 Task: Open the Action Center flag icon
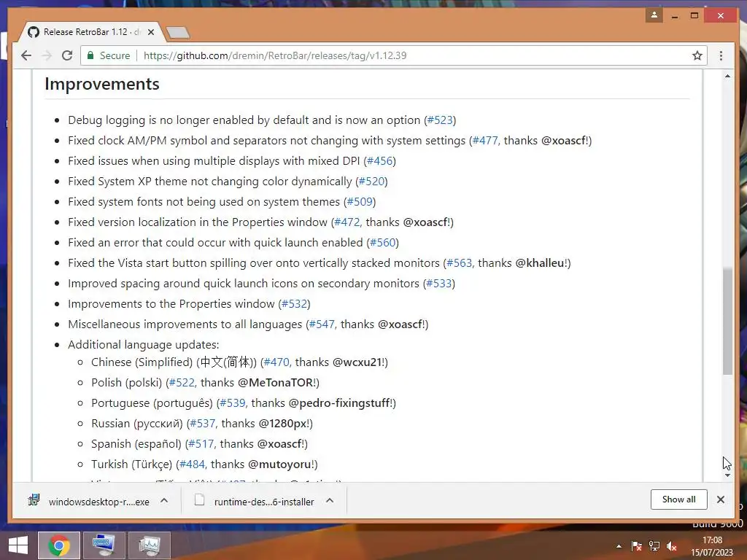click(x=636, y=546)
